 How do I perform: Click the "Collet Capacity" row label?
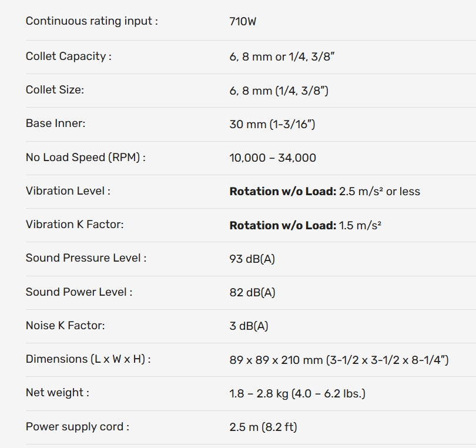point(68,56)
